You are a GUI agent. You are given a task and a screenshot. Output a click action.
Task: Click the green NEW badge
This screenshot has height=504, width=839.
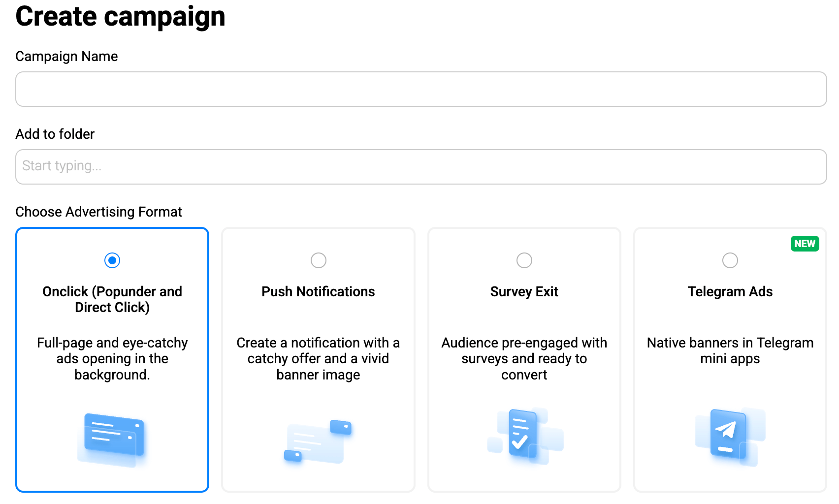pyautogui.click(x=805, y=244)
